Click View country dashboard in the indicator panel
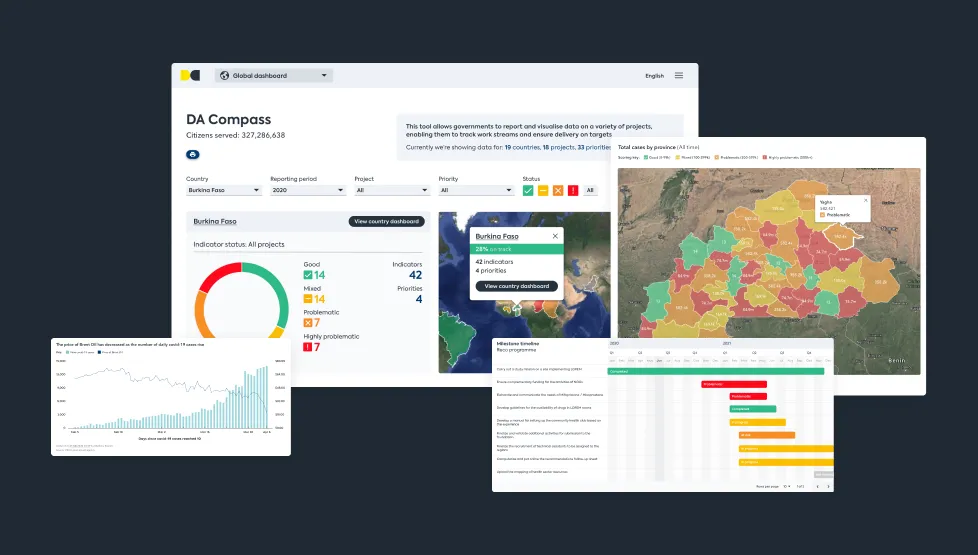 [x=387, y=221]
